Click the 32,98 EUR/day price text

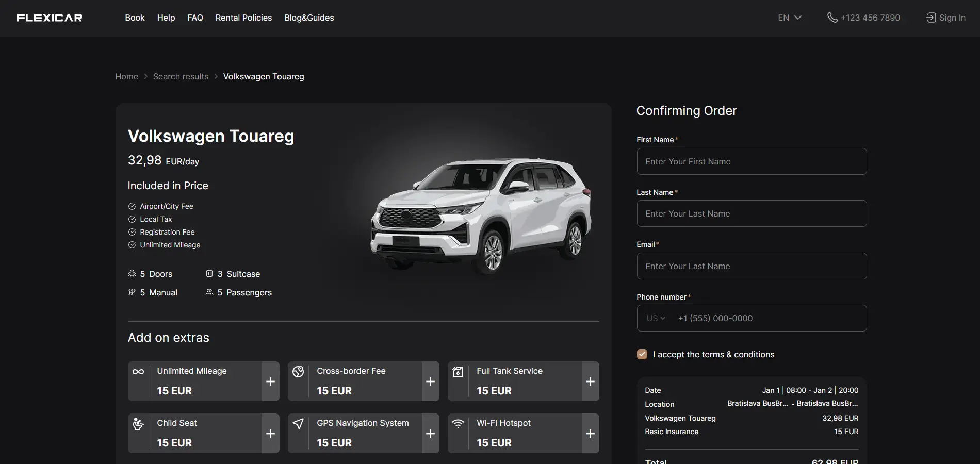pos(164,160)
